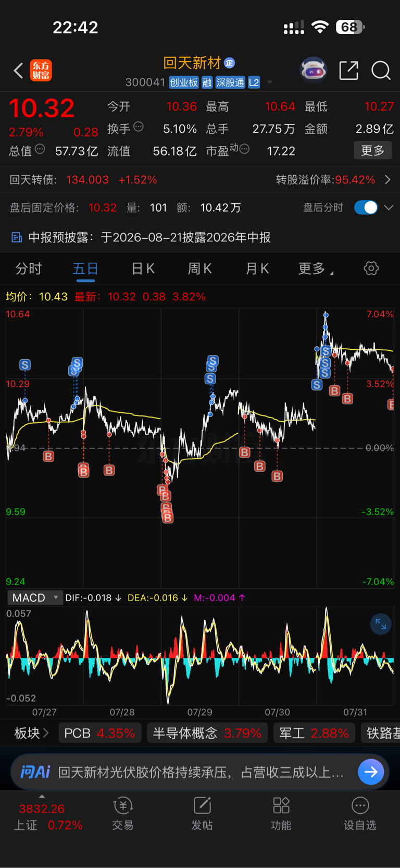Open chart settings gear icon
Viewport: 400px width, 868px height.
click(371, 268)
